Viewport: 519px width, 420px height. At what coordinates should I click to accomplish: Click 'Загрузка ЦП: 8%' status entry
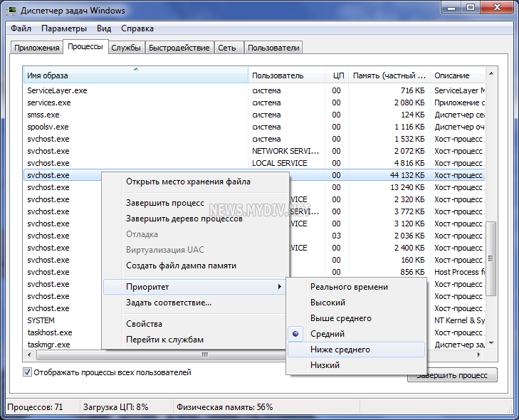click(x=115, y=407)
